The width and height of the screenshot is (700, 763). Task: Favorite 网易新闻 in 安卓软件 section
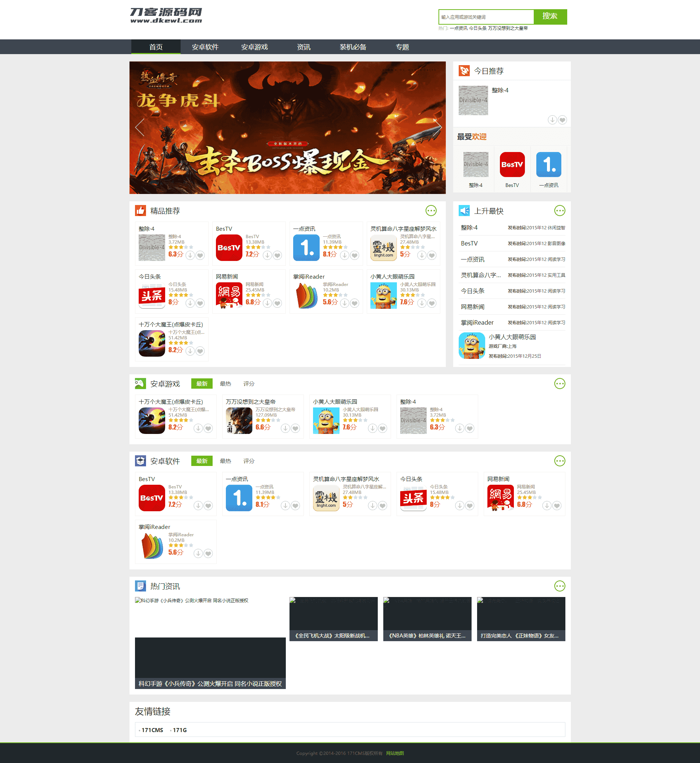tap(557, 506)
